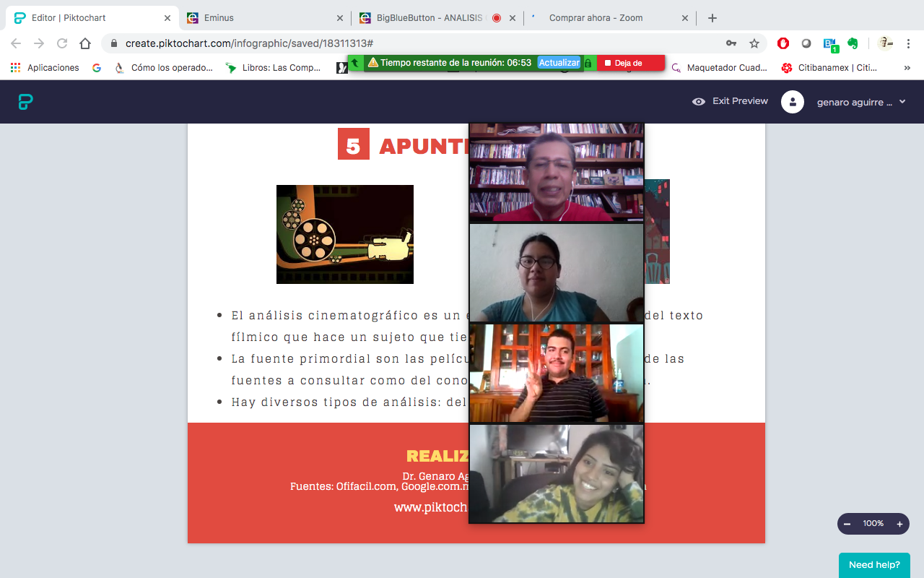Go to the browser home page

click(85, 43)
